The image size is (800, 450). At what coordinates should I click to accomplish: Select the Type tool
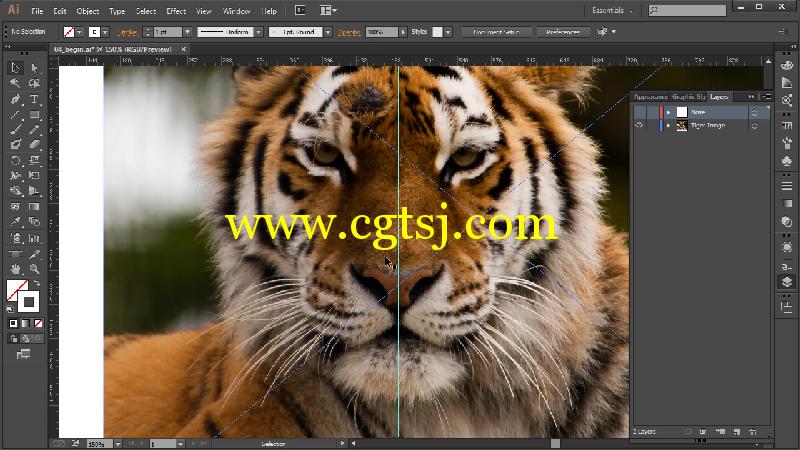click(34, 98)
